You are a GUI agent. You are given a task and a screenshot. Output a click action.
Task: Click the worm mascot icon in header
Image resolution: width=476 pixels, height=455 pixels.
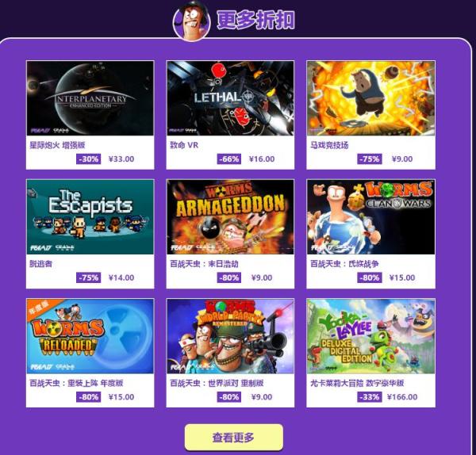191,21
